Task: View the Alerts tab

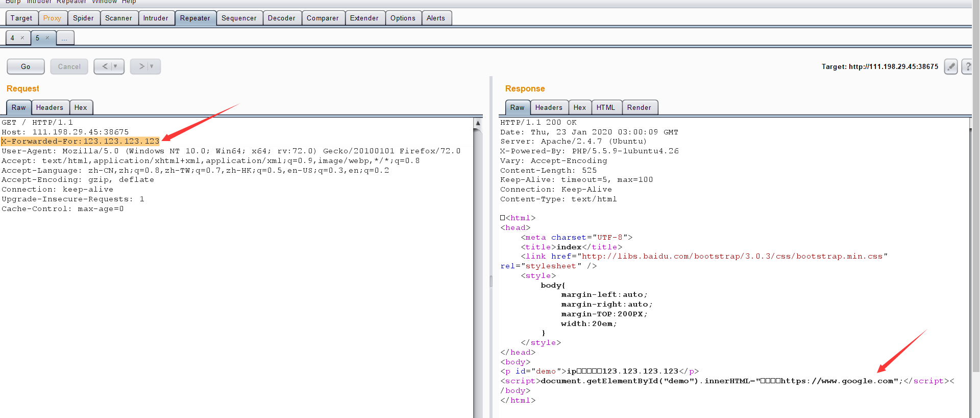Action: tap(436, 18)
